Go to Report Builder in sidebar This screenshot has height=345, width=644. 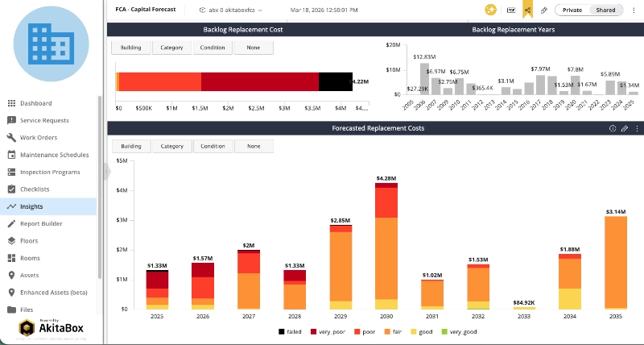[x=41, y=223]
